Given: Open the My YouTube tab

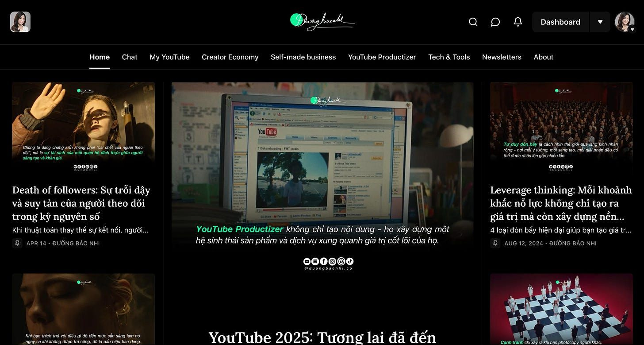Looking at the screenshot, I should coord(169,57).
